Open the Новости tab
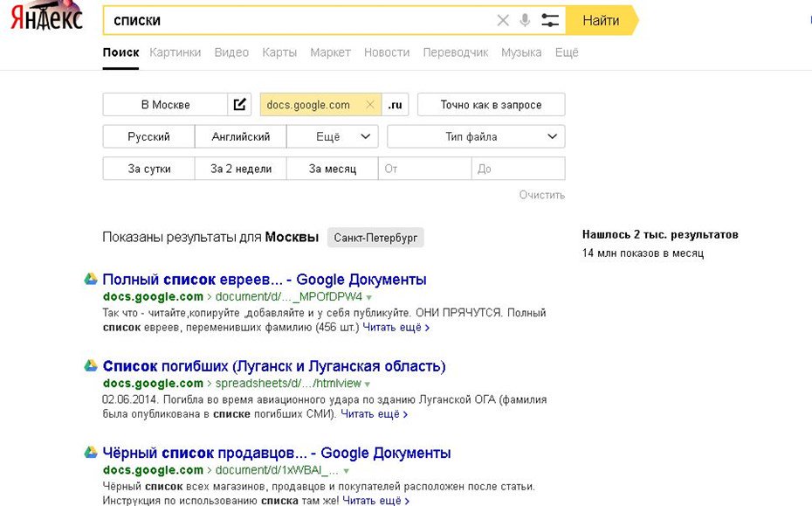812x506 pixels. pos(386,52)
